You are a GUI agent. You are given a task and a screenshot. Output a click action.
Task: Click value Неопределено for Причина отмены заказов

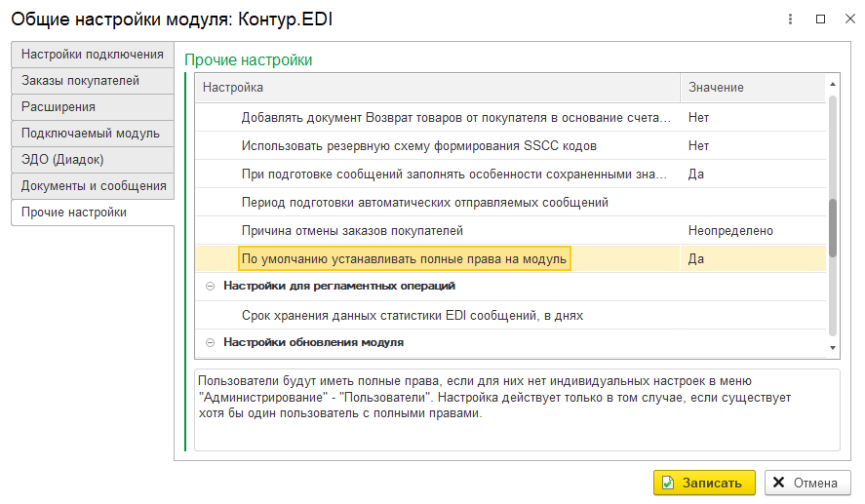[x=730, y=230]
